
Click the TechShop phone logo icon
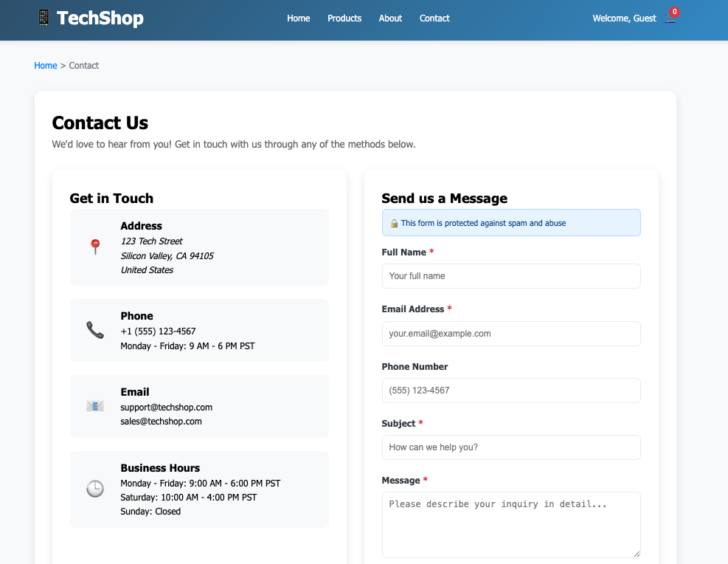point(44,18)
